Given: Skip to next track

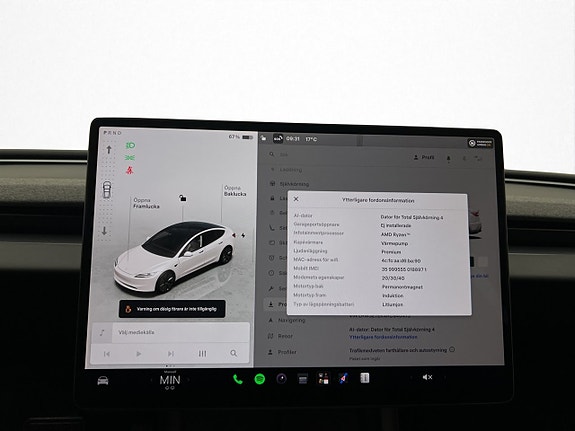Looking at the screenshot, I should coord(171,354).
